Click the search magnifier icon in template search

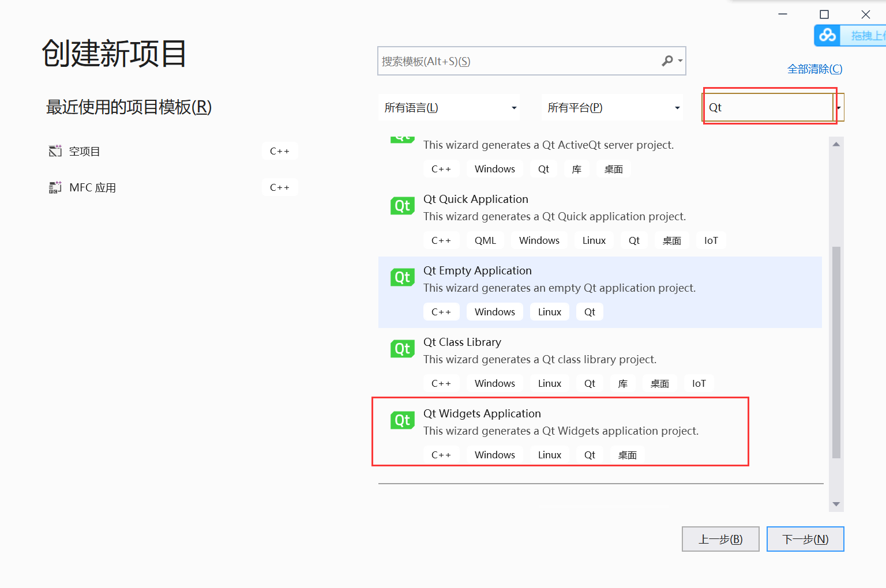[x=667, y=61]
